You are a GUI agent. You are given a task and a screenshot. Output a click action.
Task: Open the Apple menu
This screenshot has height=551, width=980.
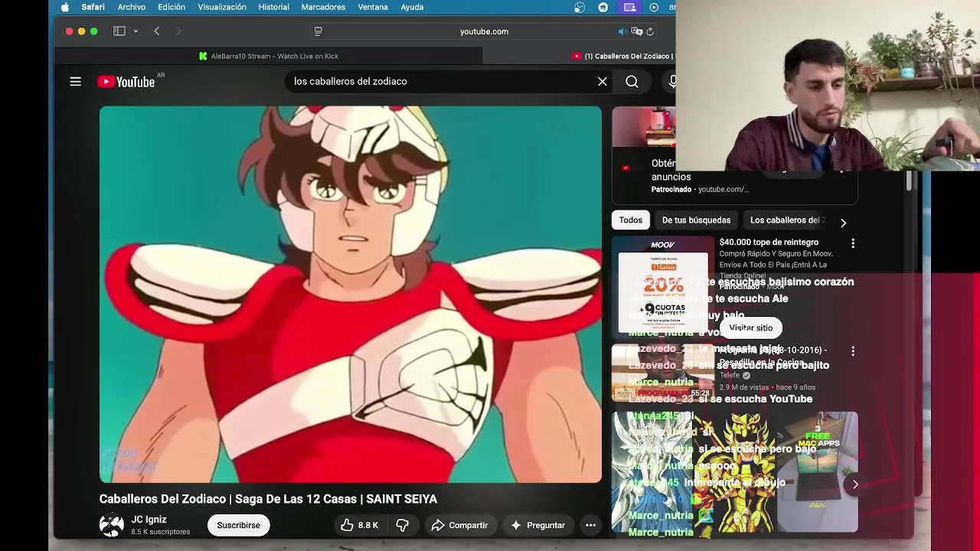pos(65,7)
